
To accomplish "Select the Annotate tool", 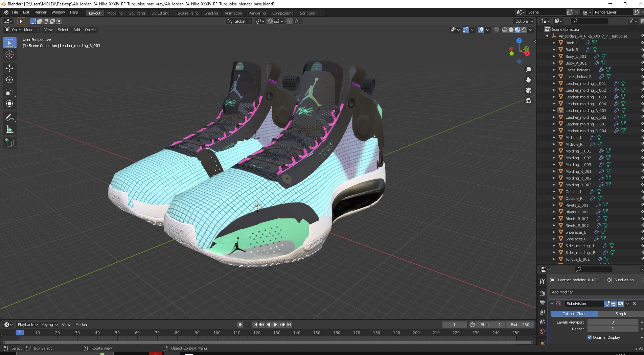I will click(9, 117).
